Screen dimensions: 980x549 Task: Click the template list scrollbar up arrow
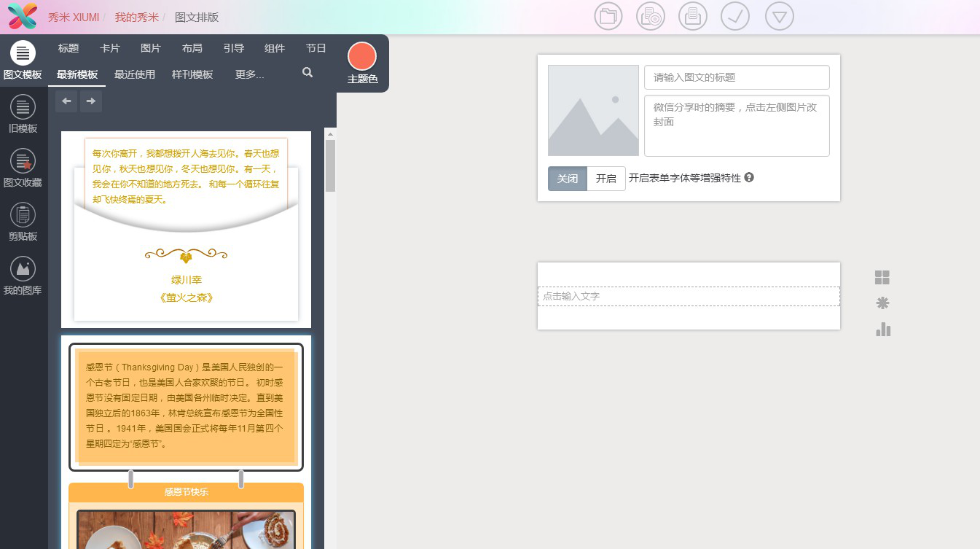click(x=330, y=134)
